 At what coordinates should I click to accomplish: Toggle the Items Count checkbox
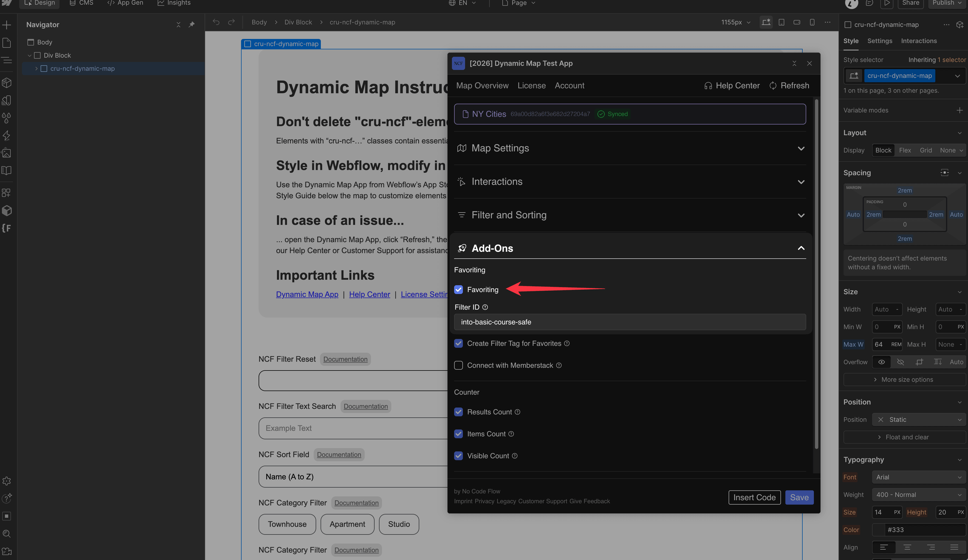[459, 434]
